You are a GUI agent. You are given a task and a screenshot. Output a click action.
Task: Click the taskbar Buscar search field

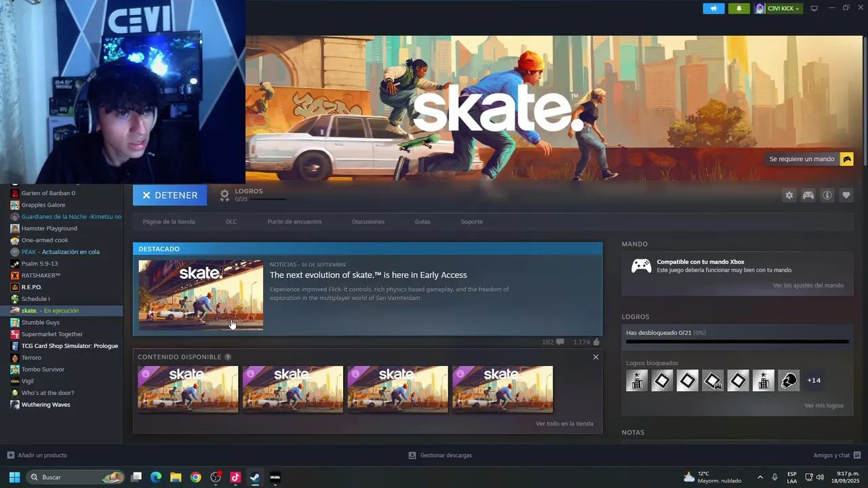click(x=76, y=477)
